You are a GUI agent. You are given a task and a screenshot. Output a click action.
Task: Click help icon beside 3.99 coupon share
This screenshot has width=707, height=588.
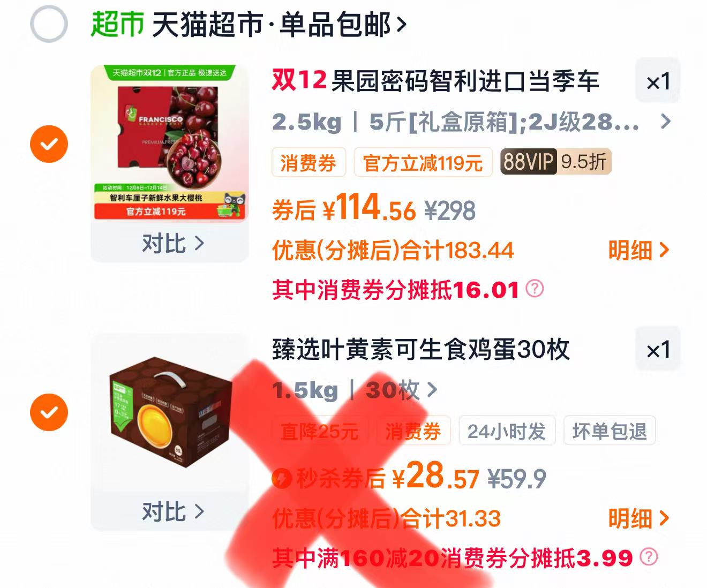648,556
